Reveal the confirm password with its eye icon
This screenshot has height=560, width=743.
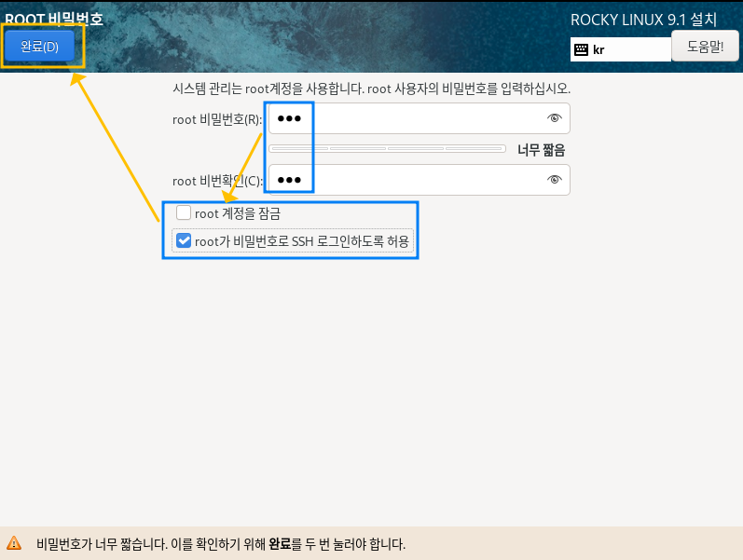554,180
